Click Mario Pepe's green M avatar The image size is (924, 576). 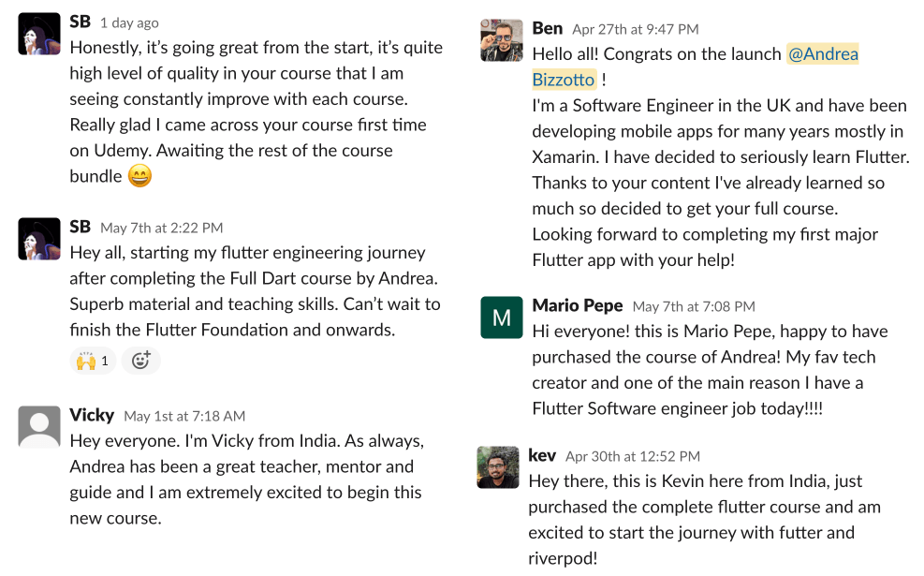[500, 318]
